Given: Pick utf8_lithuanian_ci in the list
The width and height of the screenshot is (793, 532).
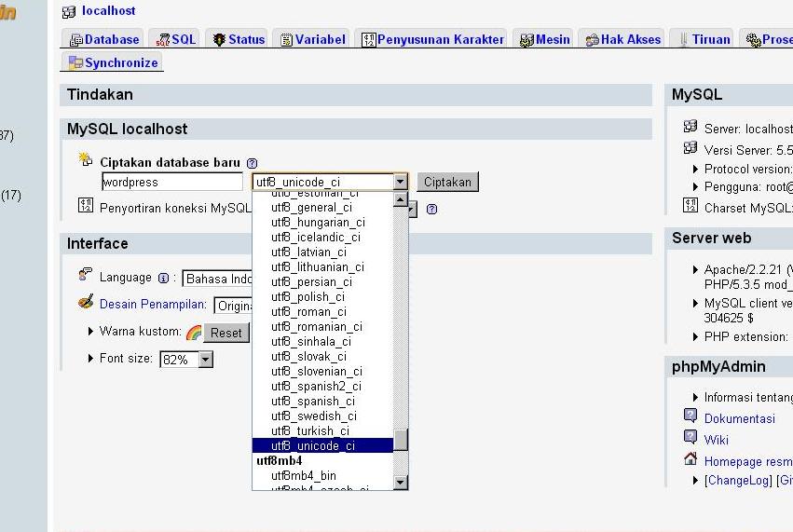Looking at the screenshot, I should tap(322, 267).
